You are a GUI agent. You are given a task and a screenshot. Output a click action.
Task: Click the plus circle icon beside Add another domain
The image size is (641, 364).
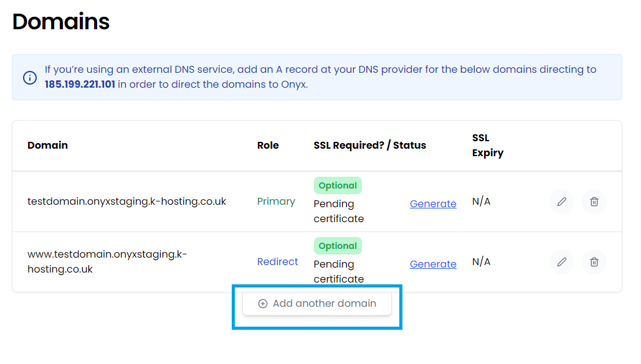263,304
